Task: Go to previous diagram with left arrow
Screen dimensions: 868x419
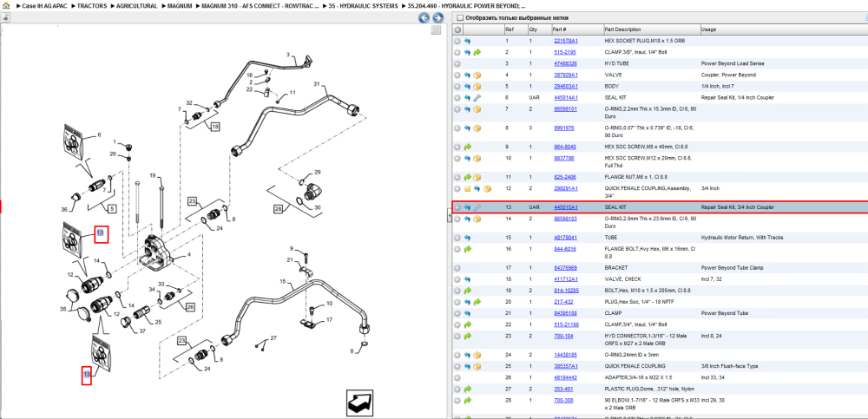Action: [x=424, y=18]
